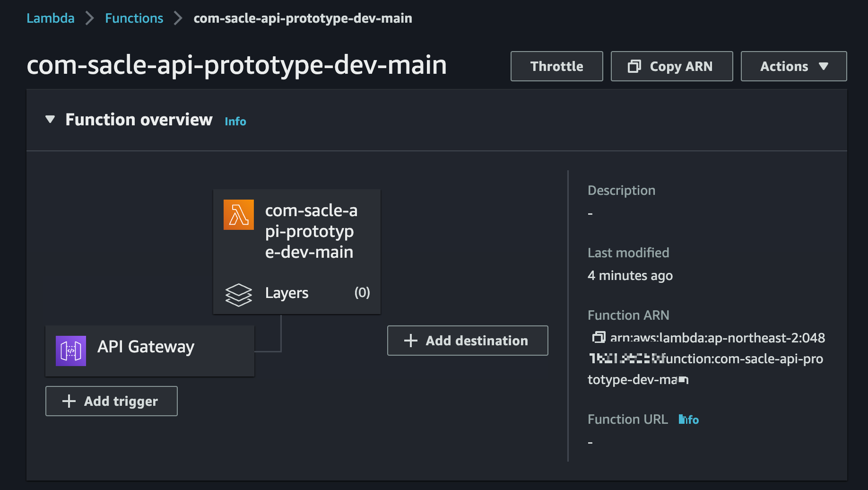Screen dimensions: 868x490
Task: Click the 4 minutes ago last modified value
Action: pos(630,276)
